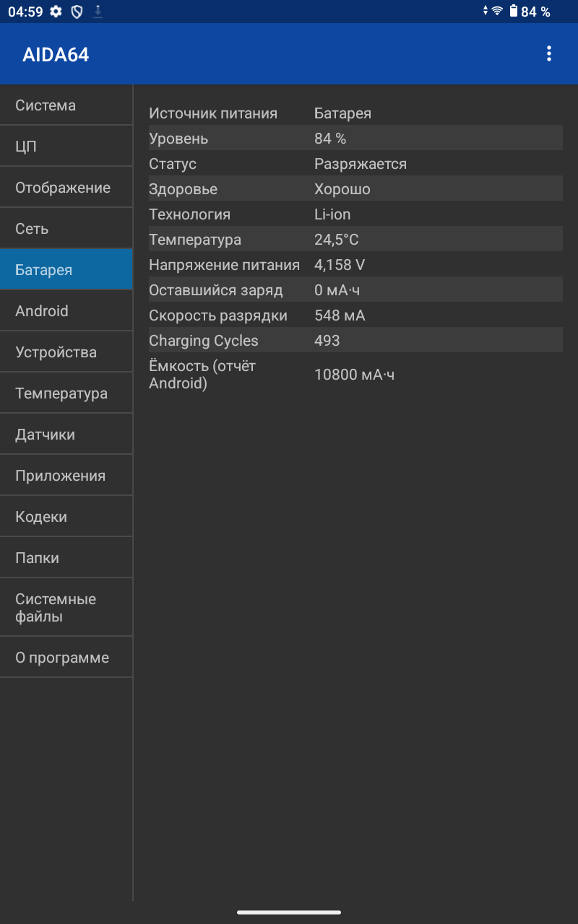The width and height of the screenshot is (578, 924).
Task: Open Температура in the sidebar
Action: (66, 393)
